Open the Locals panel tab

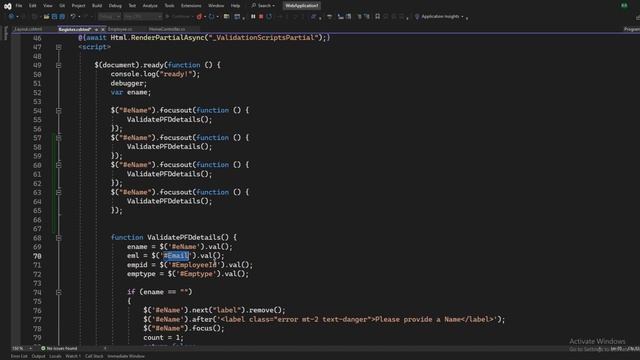pos(55,356)
